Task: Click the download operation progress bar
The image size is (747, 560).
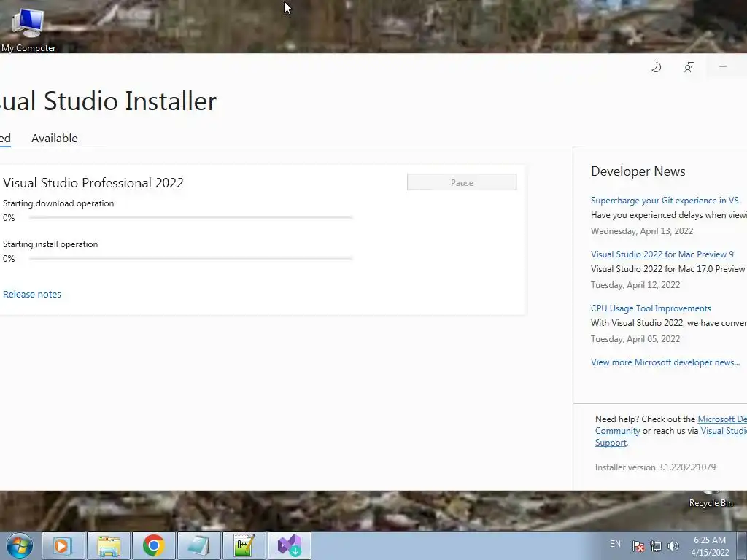Action: pyautogui.click(x=190, y=217)
